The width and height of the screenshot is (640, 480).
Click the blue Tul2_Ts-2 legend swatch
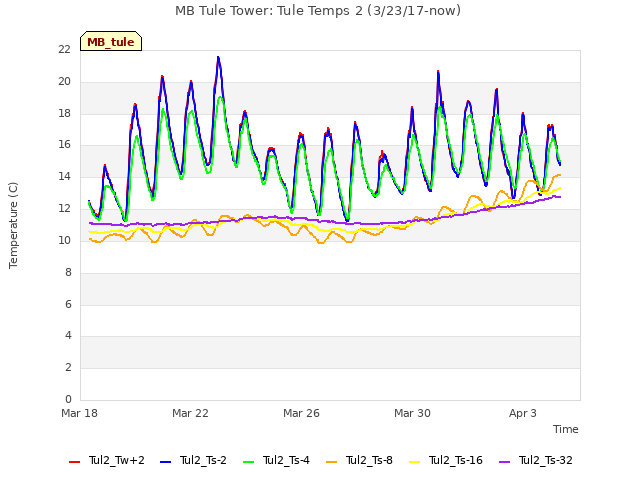coord(165,462)
